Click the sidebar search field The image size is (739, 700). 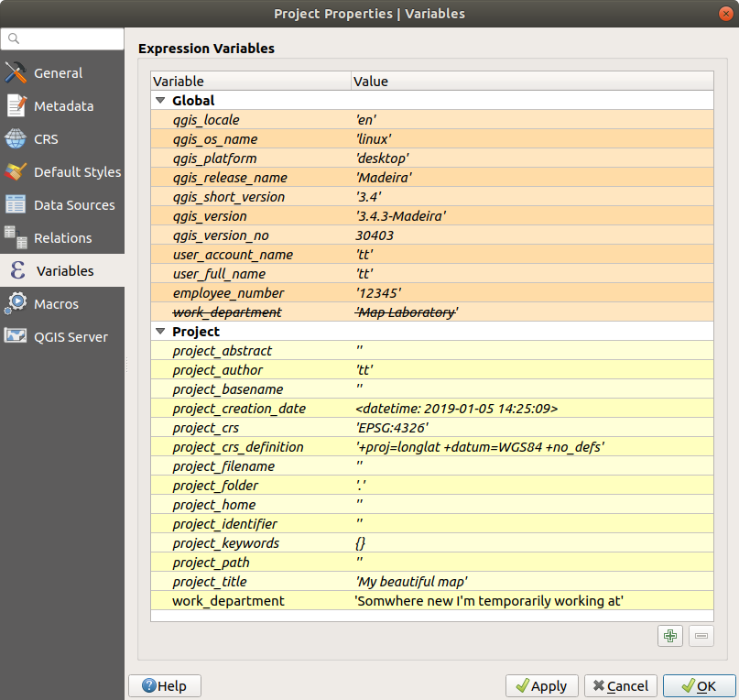(x=62, y=38)
